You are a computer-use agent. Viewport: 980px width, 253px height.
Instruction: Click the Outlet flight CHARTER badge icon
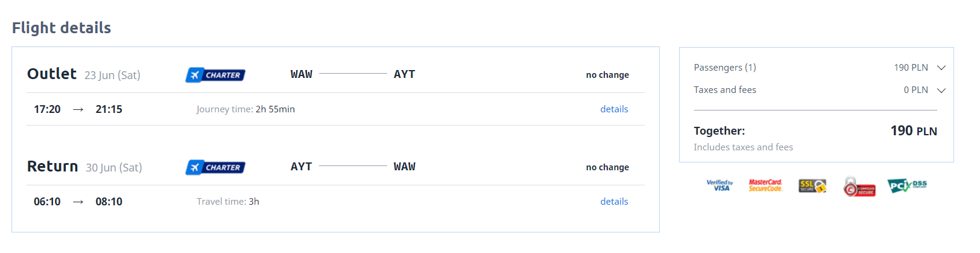[x=215, y=75]
